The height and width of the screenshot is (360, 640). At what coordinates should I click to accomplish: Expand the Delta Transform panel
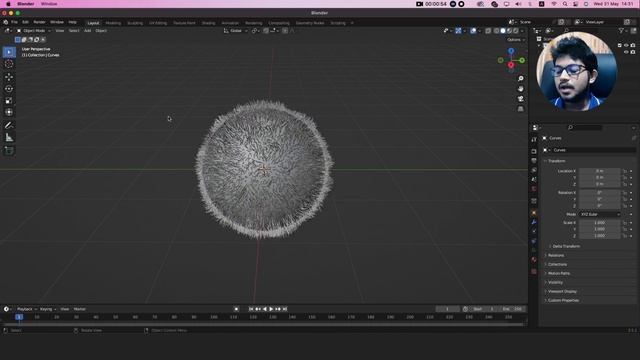[x=566, y=246]
